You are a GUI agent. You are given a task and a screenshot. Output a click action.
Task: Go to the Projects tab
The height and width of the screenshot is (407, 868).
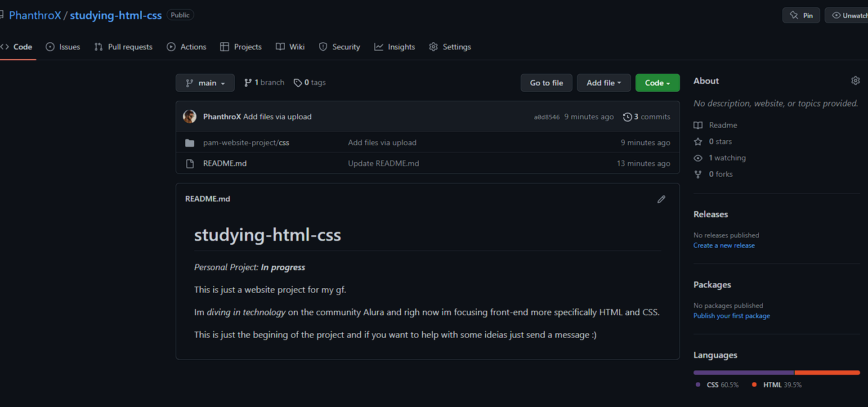tap(241, 47)
